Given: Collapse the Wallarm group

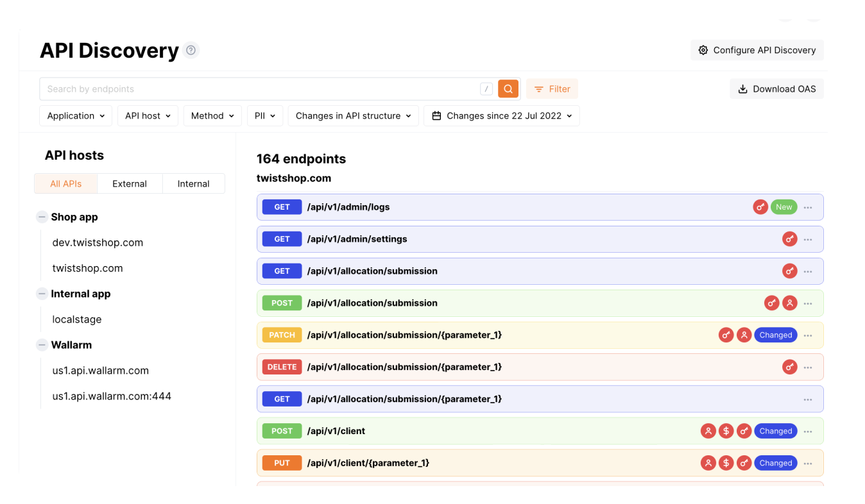Looking at the screenshot, I should pyautogui.click(x=42, y=345).
